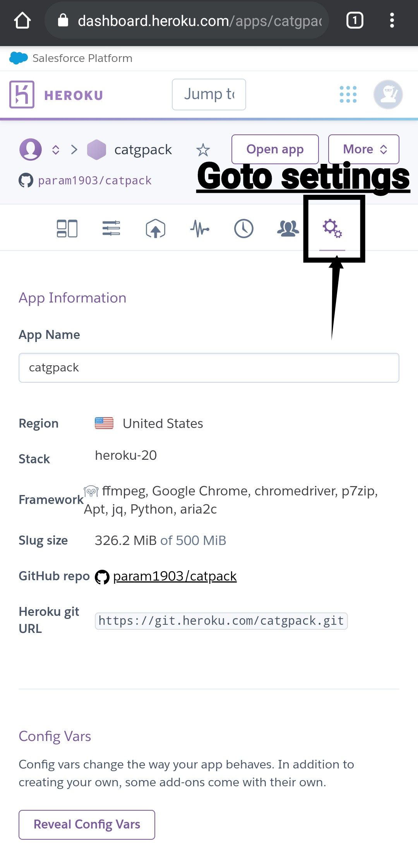Open the nine-dot apps grid menu
Viewport: 418px width, 868px height.
[348, 95]
